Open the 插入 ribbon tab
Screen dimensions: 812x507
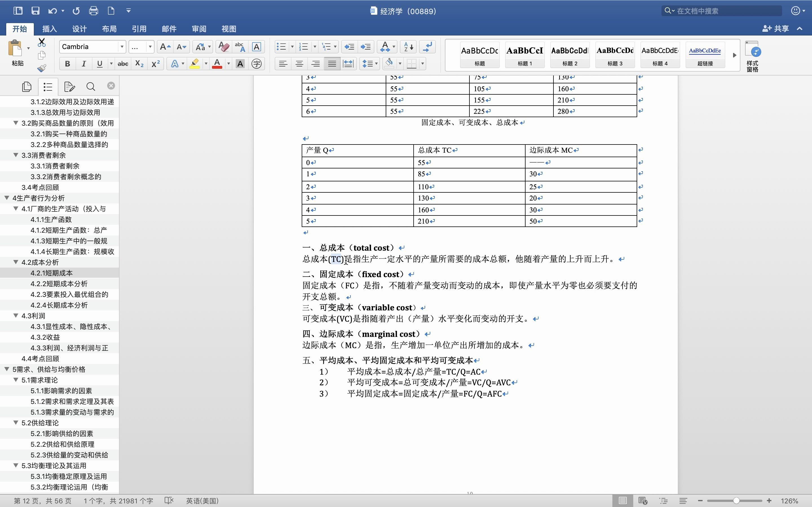[x=49, y=29]
